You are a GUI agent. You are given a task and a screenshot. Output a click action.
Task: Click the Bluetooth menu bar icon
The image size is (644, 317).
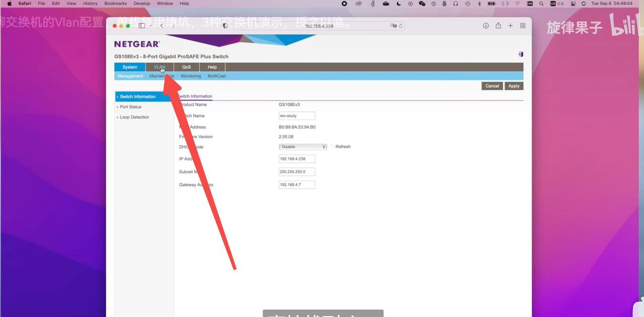(x=479, y=4)
